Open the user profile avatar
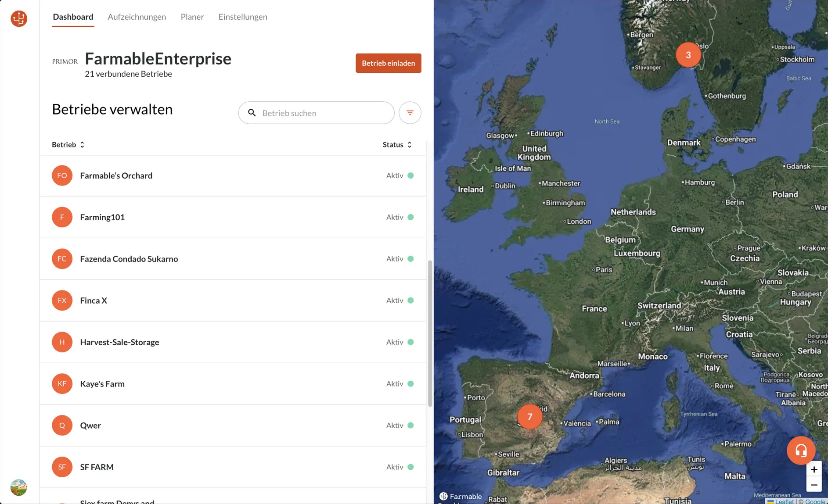 (18, 487)
